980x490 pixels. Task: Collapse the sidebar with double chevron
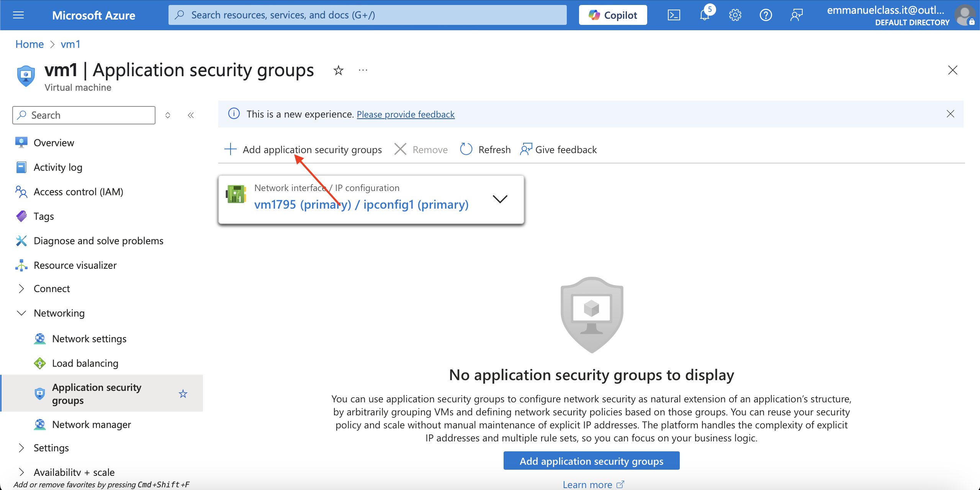(x=191, y=115)
